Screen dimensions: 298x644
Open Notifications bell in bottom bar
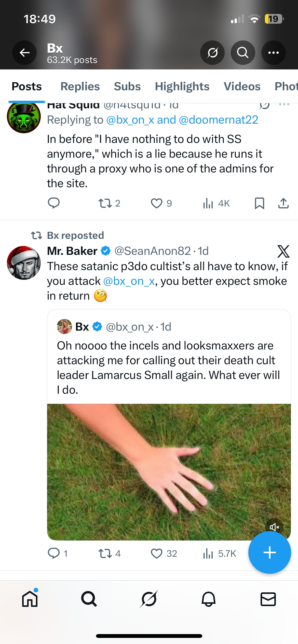tap(209, 599)
